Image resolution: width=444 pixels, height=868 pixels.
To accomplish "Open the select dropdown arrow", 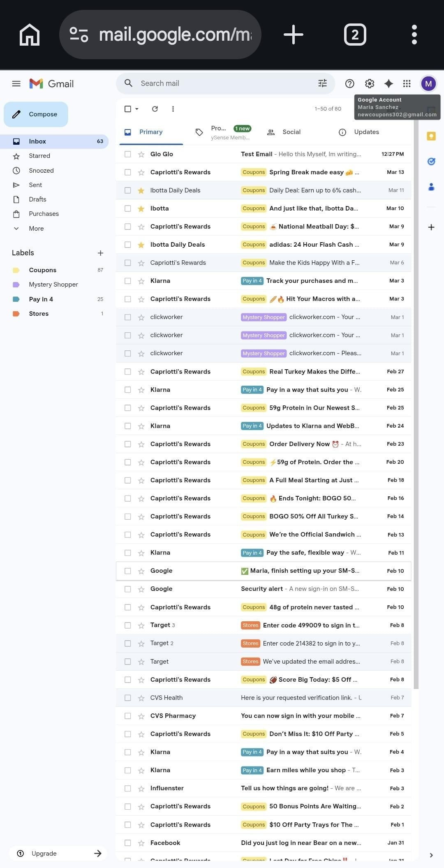I will [x=137, y=109].
